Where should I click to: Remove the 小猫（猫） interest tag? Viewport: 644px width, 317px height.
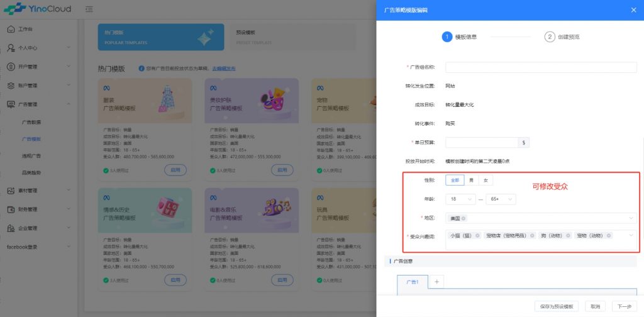click(x=478, y=236)
